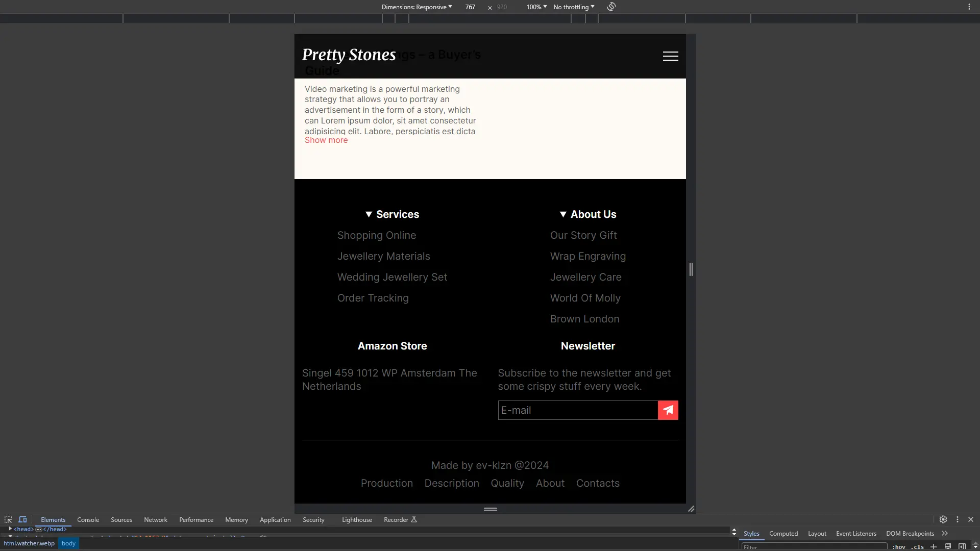The width and height of the screenshot is (980, 551).
Task: Open the device toolbar three-dot options menu
Action: 969,7
